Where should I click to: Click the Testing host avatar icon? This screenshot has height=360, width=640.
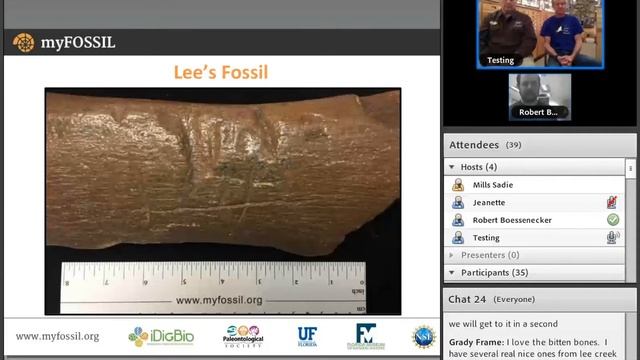click(x=458, y=238)
